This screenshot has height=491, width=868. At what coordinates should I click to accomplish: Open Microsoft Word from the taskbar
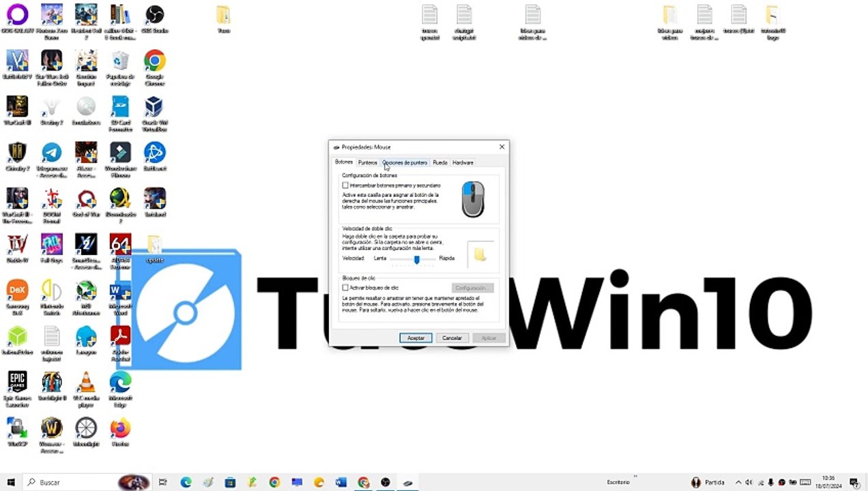pos(341,482)
